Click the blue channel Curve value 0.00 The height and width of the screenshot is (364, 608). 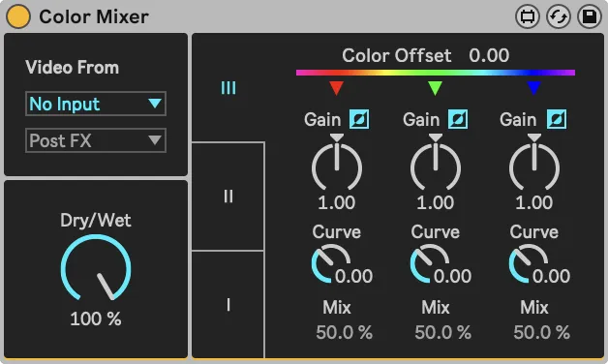click(x=551, y=276)
